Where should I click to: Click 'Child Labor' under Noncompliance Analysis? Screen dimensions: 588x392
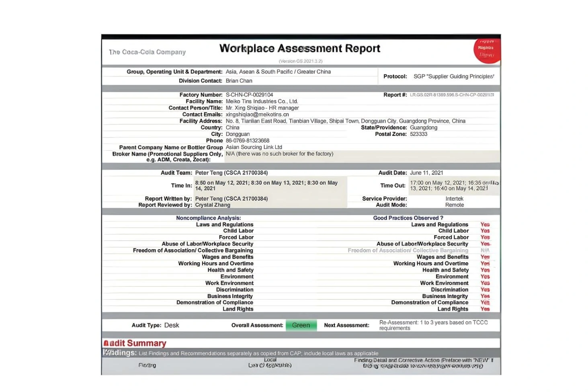pos(238,231)
